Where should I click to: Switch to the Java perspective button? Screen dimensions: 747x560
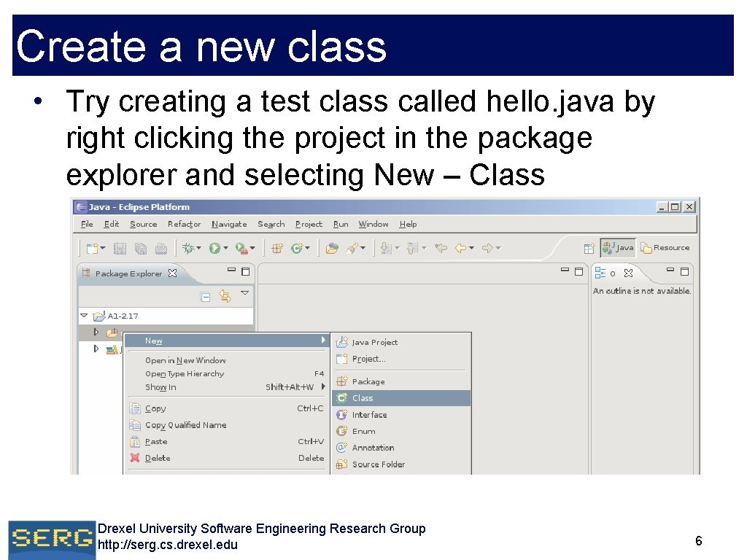point(618,248)
